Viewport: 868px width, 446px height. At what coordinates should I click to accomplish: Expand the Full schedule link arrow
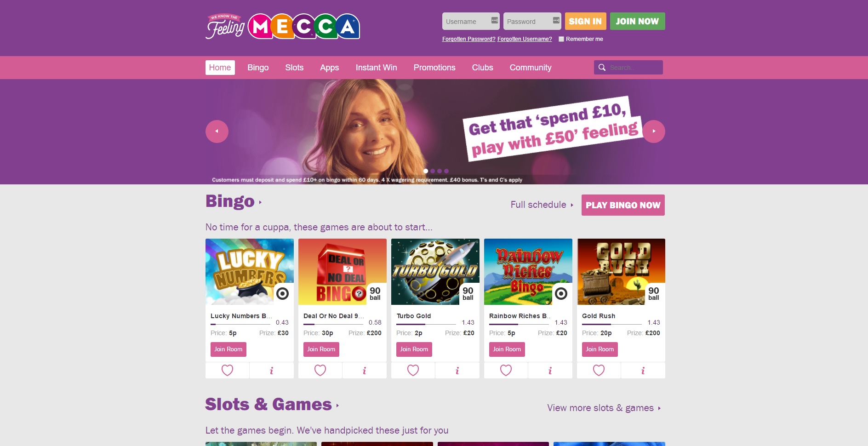coord(572,205)
